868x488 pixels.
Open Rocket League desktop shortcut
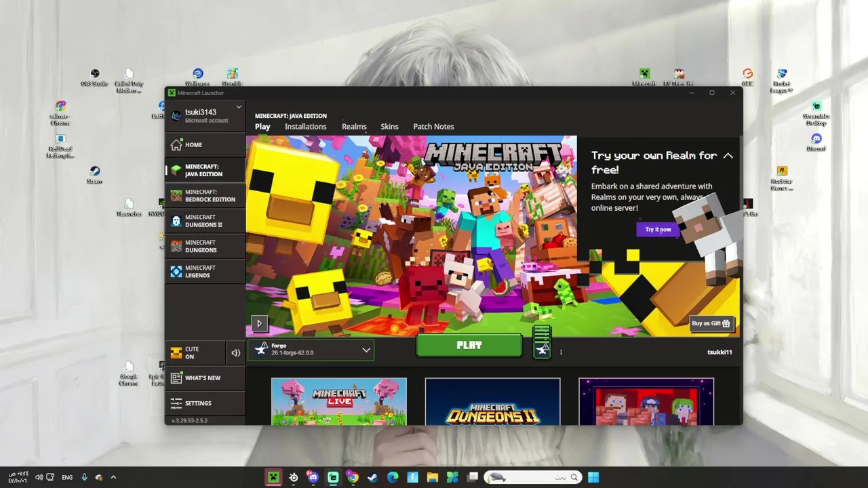tap(782, 80)
